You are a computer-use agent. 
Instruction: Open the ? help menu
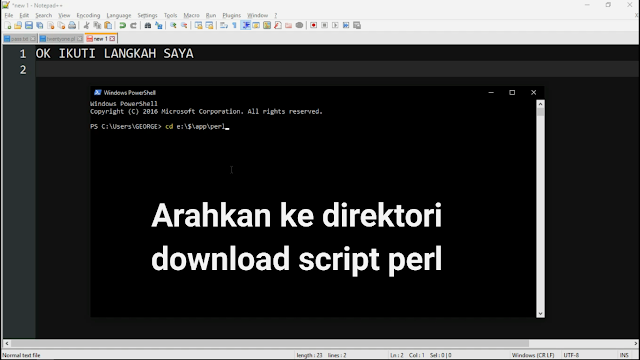click(x=276, y=15)
